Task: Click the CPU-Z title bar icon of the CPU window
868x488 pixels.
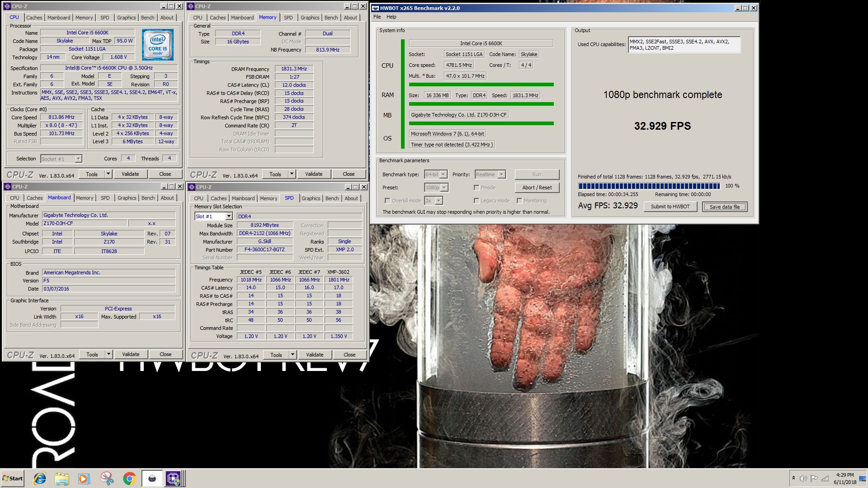Action: tap(7, 6)
